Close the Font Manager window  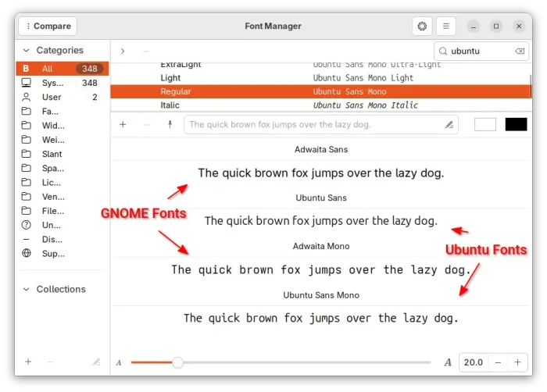pos(519,26)
